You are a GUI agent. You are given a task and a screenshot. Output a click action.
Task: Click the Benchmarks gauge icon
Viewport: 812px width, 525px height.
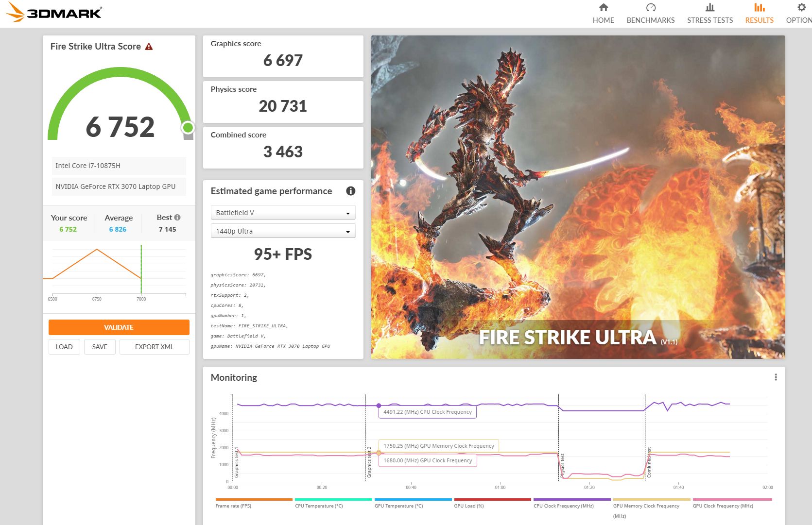click(651, 7)
